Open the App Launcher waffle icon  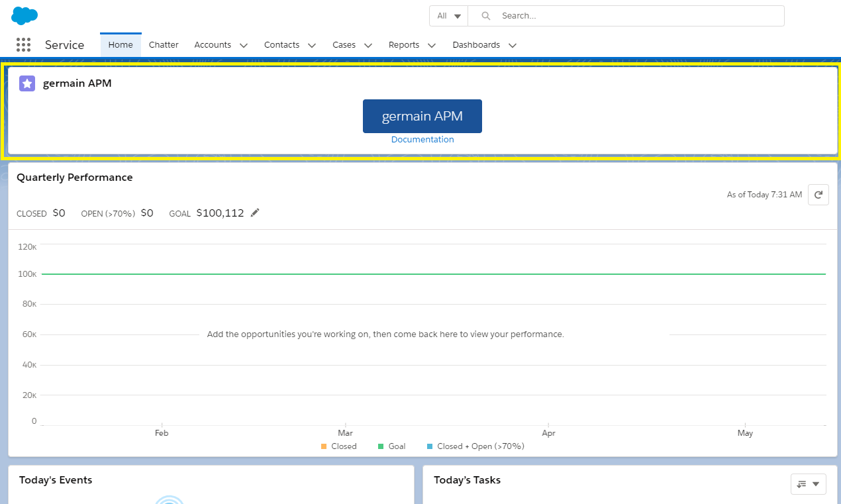click(23, 44)
